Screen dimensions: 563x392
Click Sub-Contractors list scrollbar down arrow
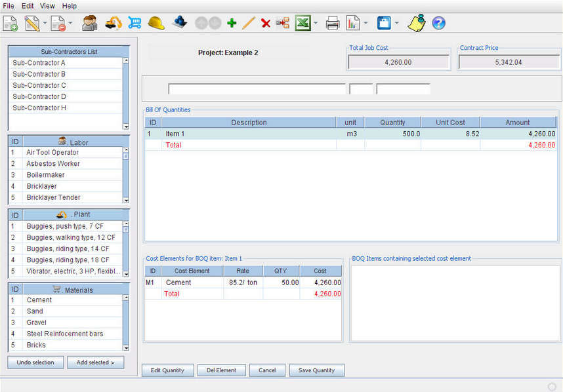point(126,127)
